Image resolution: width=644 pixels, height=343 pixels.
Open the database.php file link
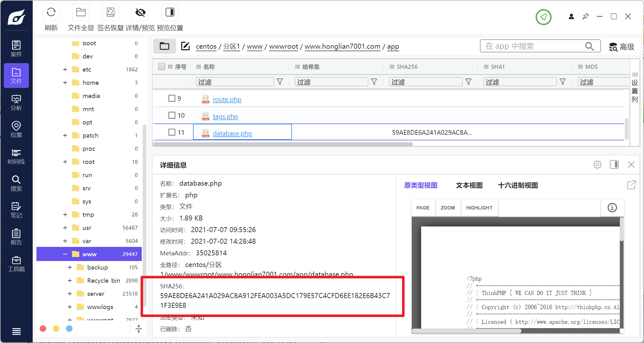tap(232, 133)
